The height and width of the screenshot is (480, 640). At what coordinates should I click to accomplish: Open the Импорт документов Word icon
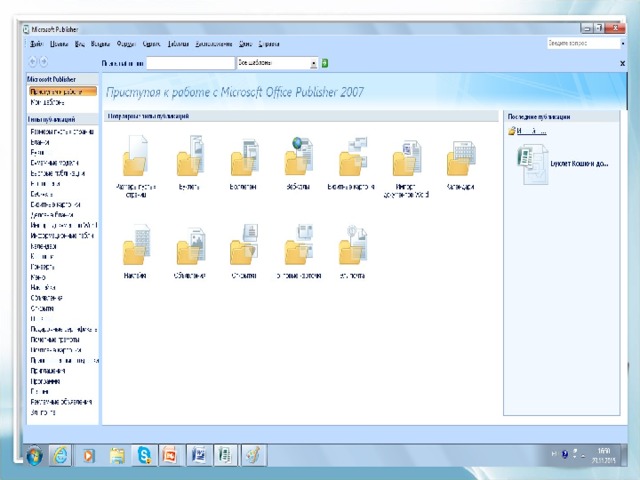coord(406,160)
